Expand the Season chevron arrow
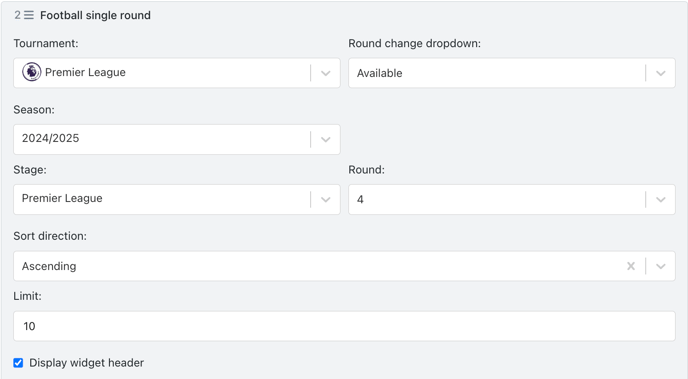The height and width of the screenshot is (379, 688). [326, 139]
